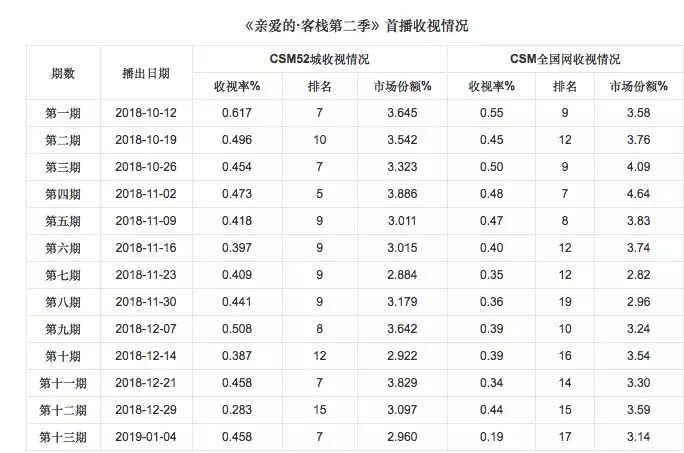This screenshot has width=684, height=453.
Task: Click the rating value 0.473
Action: 237,194
